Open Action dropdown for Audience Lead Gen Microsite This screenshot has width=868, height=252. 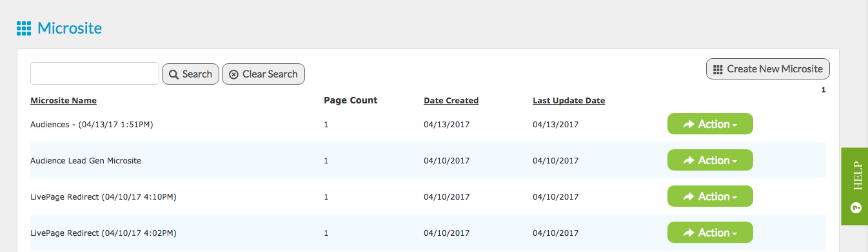tap(710, 160)
